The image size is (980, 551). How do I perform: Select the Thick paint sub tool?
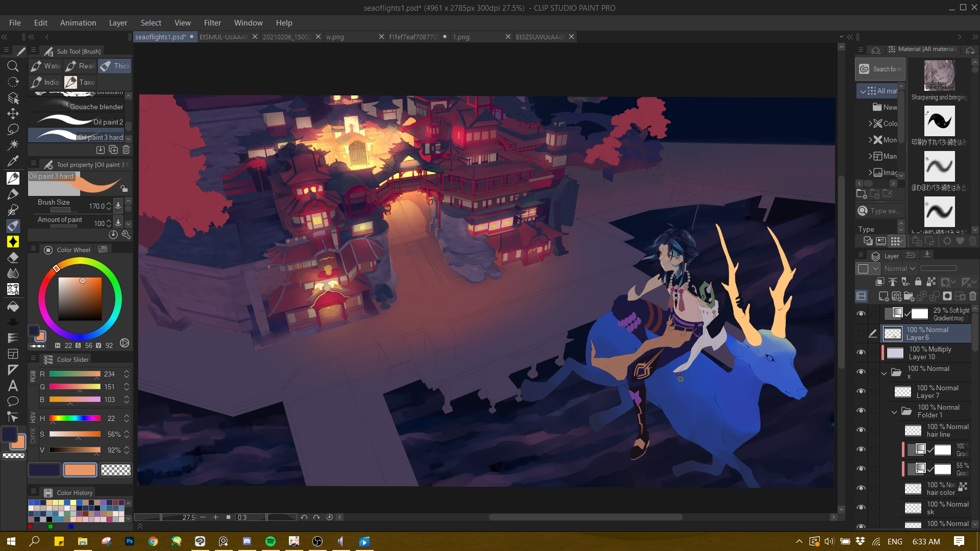pos(114,66)
